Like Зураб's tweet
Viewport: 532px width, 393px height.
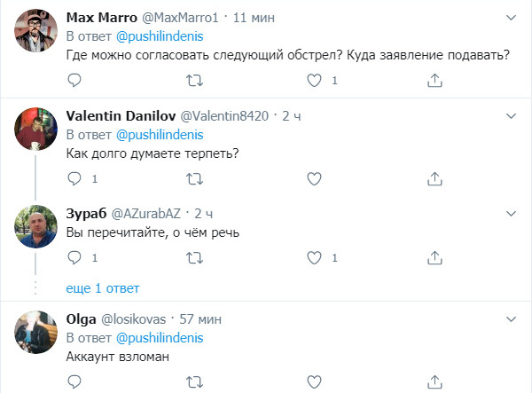point(314,258)
